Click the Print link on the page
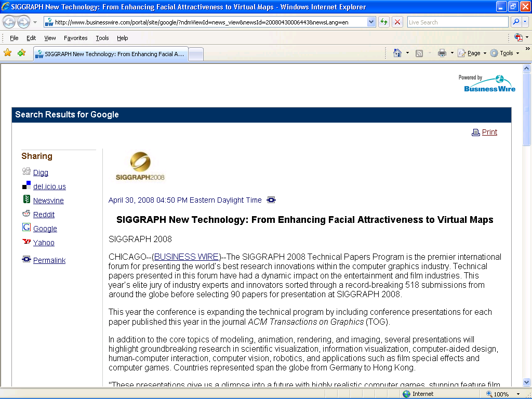The image size is (532, 399). [x=489, y=132]
